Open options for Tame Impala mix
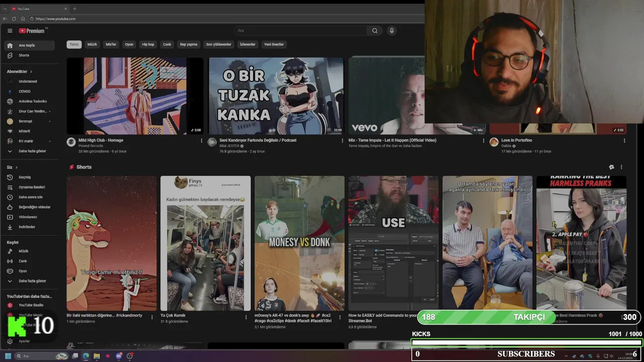Screen dimensions: 644x362 coord(484,141)
